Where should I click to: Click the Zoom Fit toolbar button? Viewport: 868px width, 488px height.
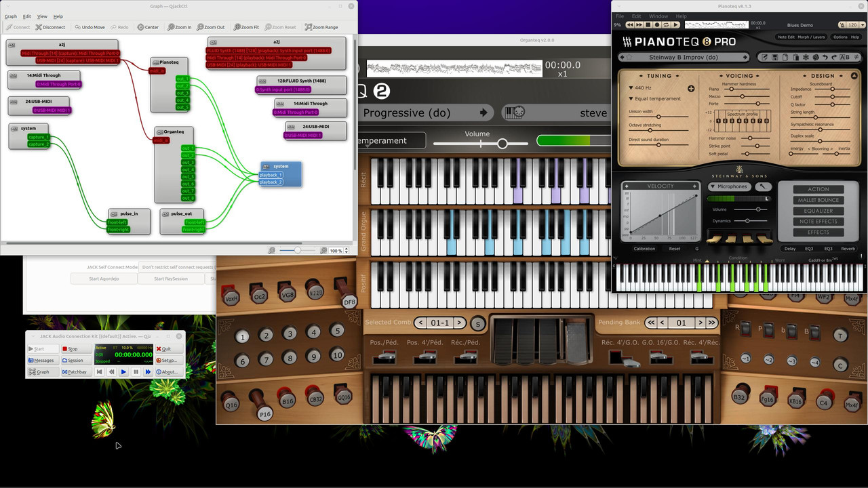[247, 27]
